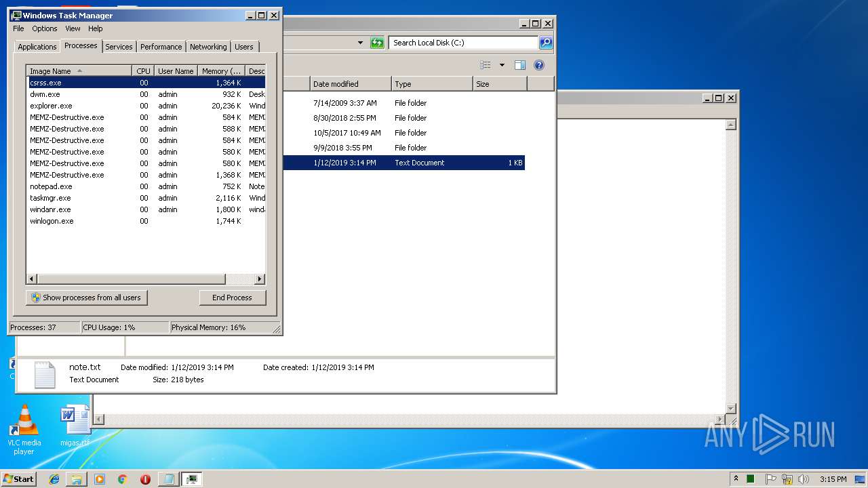Viewport: 868px width, 488px height.
Task: Switch to Networking tab
Action: (x=208, y=47)
